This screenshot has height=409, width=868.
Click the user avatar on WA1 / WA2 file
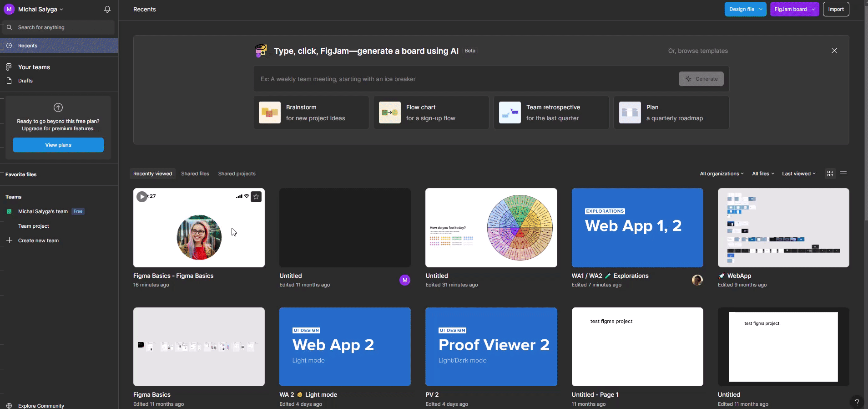point(697,280)
